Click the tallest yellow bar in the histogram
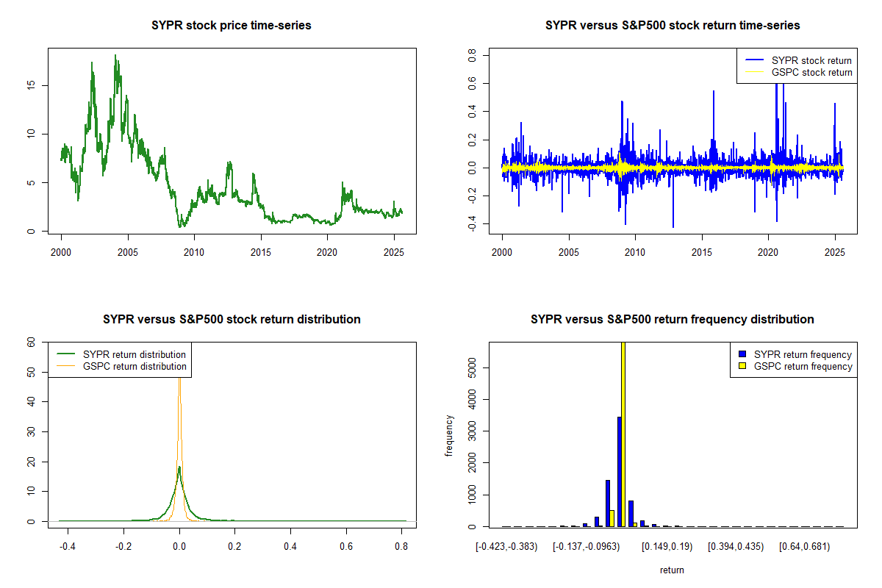882x588 pixels. pos(623,434)
